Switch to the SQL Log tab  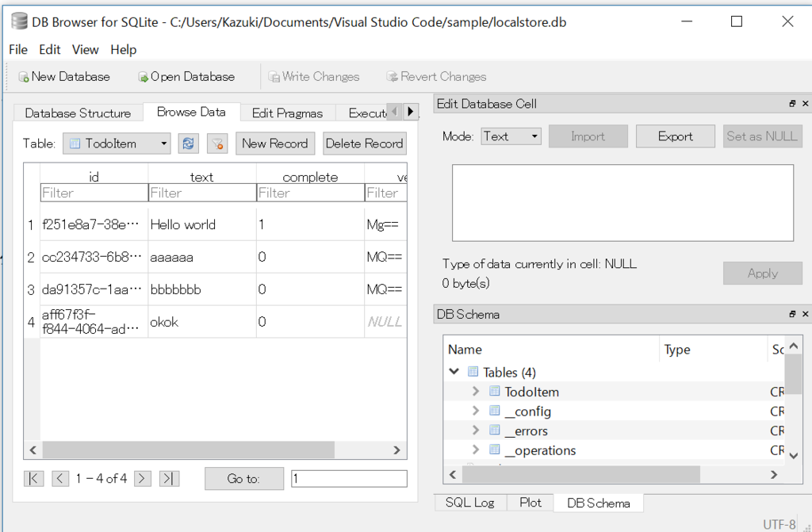469,503
